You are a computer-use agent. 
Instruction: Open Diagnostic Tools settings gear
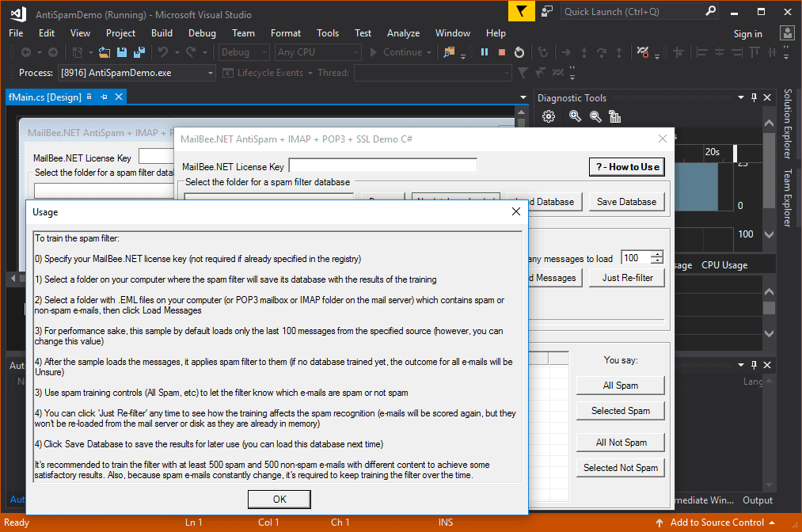pyautogui.click(x=549, y=116)
